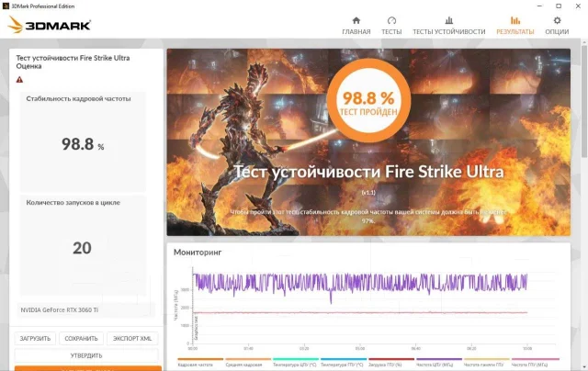The image size is (588, 371).
Task: Select the РЕЗУЛЬТАТЫ tab
Action: click(x=515, y=26)
